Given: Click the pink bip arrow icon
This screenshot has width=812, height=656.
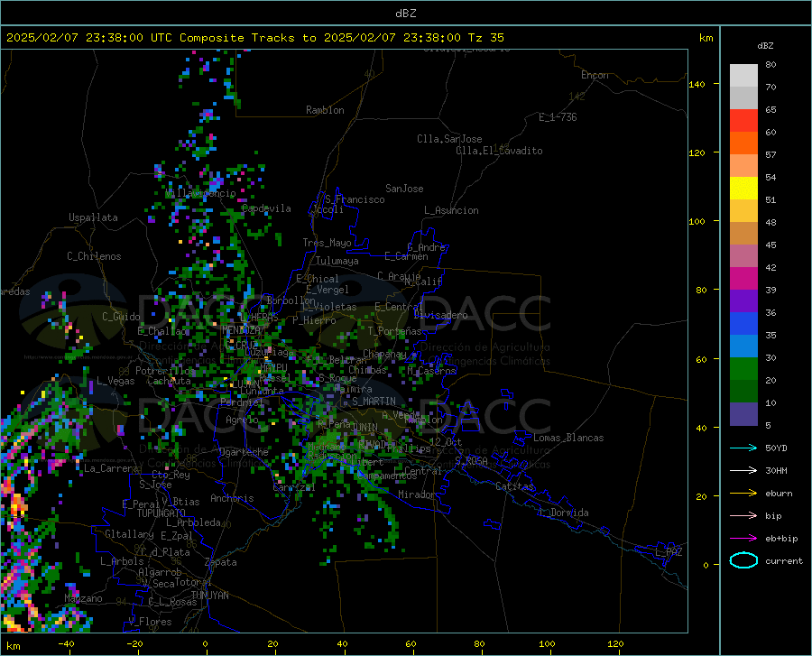Looking at the screenshot, I should (743, 516).
